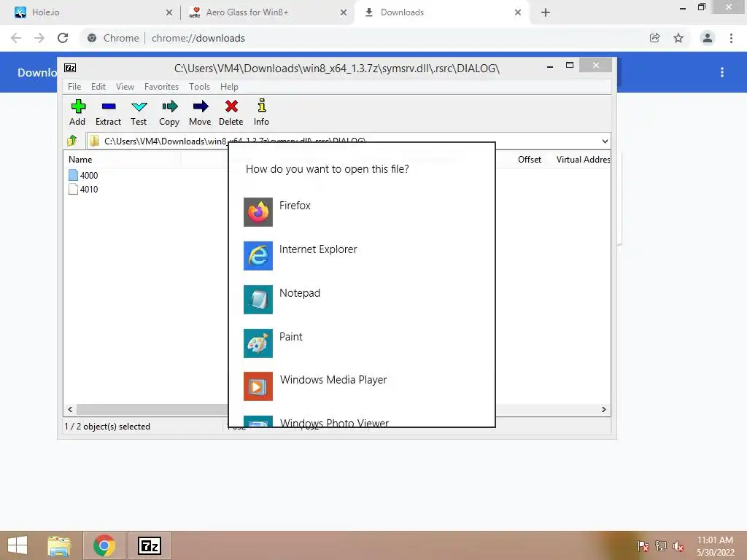Screen dimensions: 747x560
Task: Open the Chrome three-dot menu
Action: coord(731,38)
